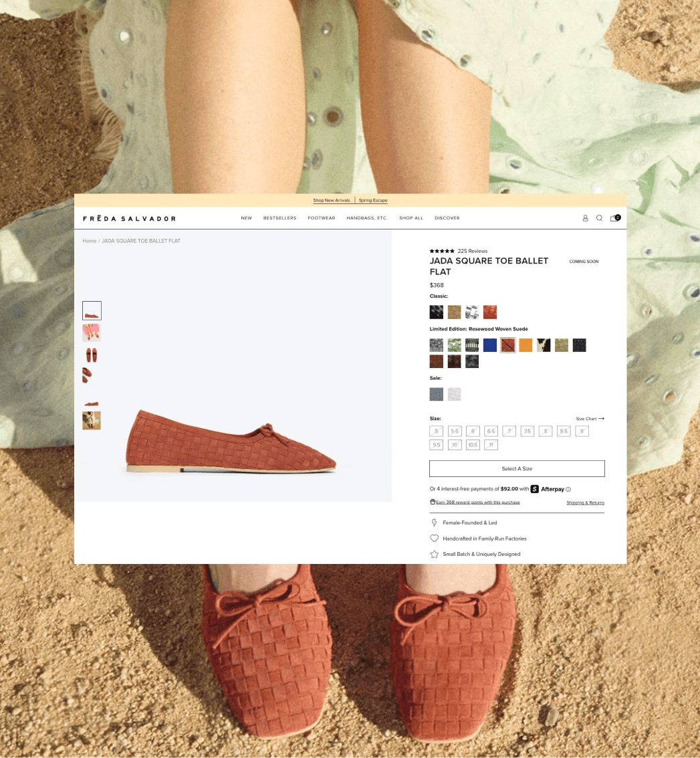The height and width of the screenshot is (758, 700).
Task: Open the Select A Size dropdown
Action: 517,468
